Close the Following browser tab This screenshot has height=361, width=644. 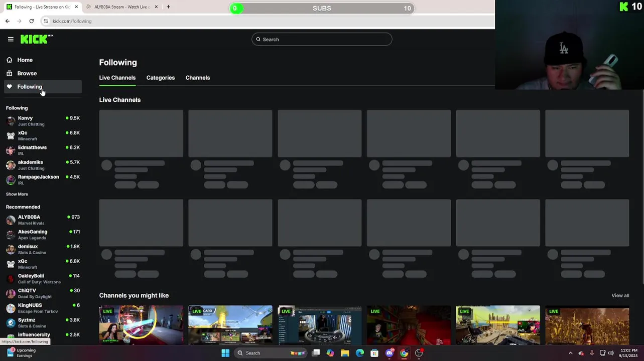77,7
